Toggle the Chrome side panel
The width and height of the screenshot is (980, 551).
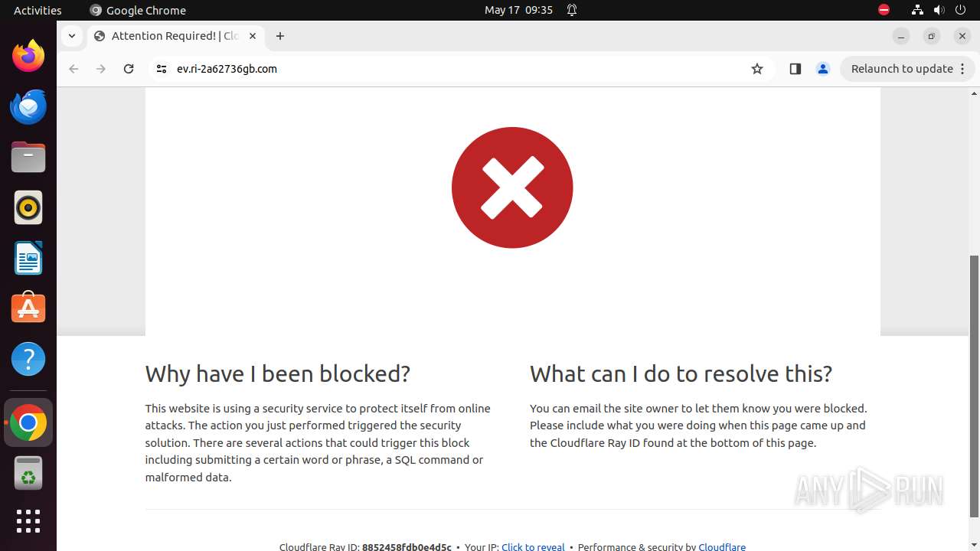pyautogui.click(x=795, y=69)
